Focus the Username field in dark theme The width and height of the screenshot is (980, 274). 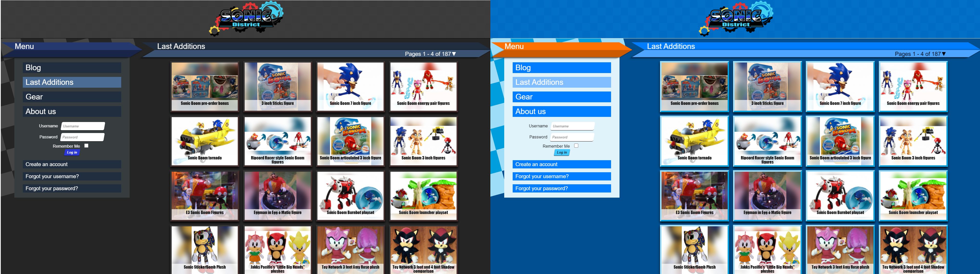click(82, 126)
